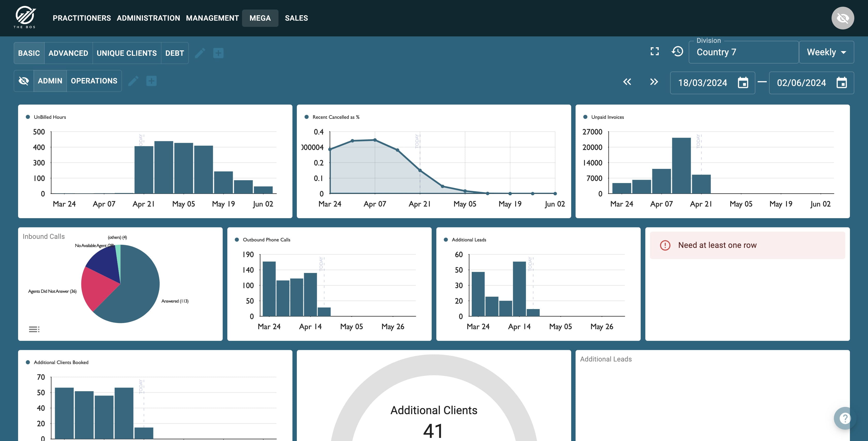Toggle the UnBilled Hours legend series
The image size is (868, 441).
click(x=46, y=117)
